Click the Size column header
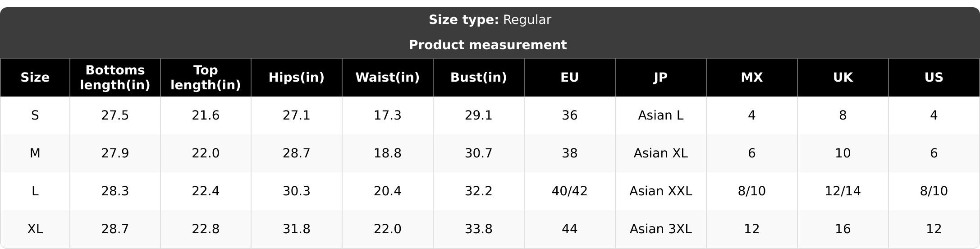Image resolution: width=980 pixels, height=249 pixels. coord(35,78)
